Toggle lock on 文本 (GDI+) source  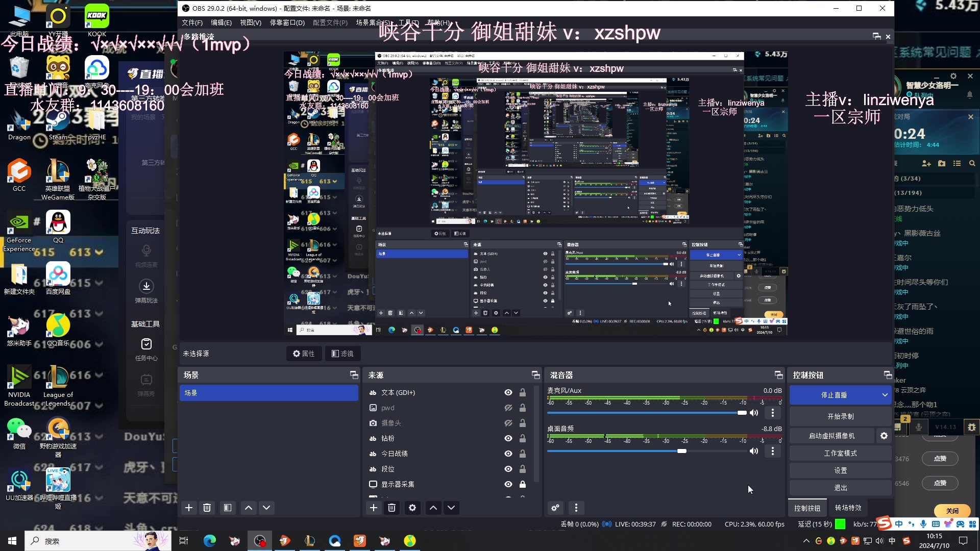(x=523, y=392)
